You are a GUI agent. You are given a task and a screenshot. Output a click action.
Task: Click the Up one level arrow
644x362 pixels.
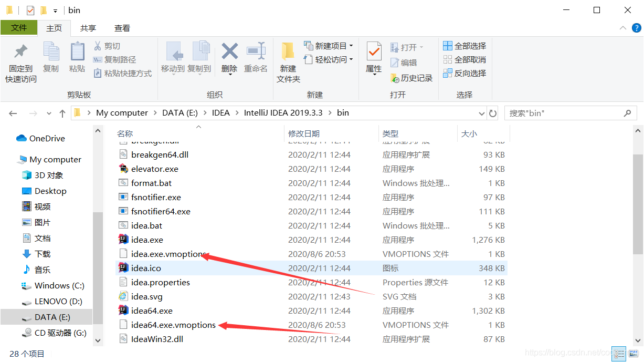pyautogui.click(x=62, y=113)
